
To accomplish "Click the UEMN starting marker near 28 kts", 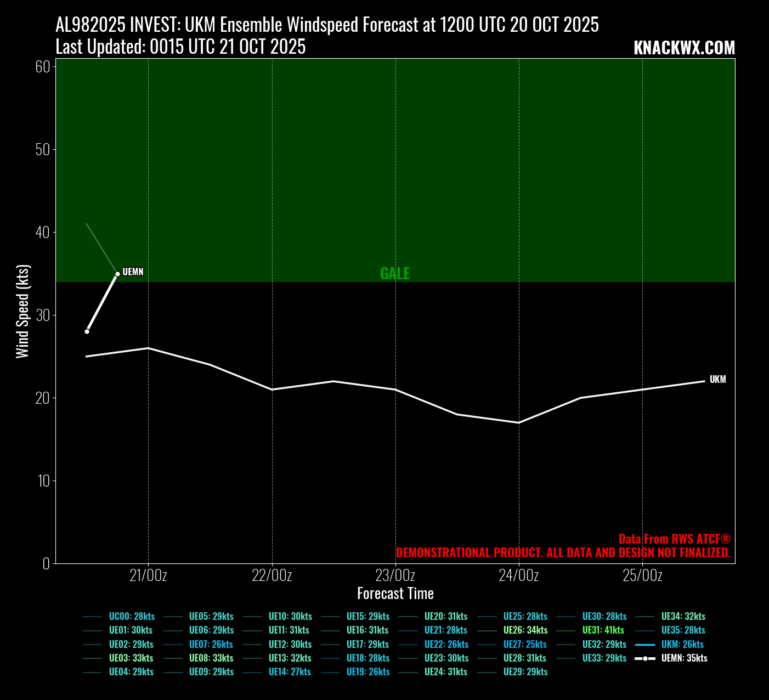I will point(87,331).
